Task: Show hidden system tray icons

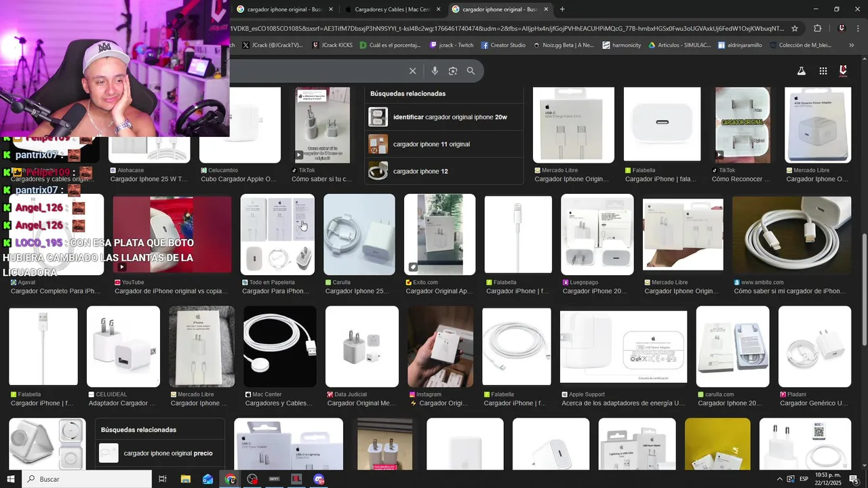Action: pos(779,479)
